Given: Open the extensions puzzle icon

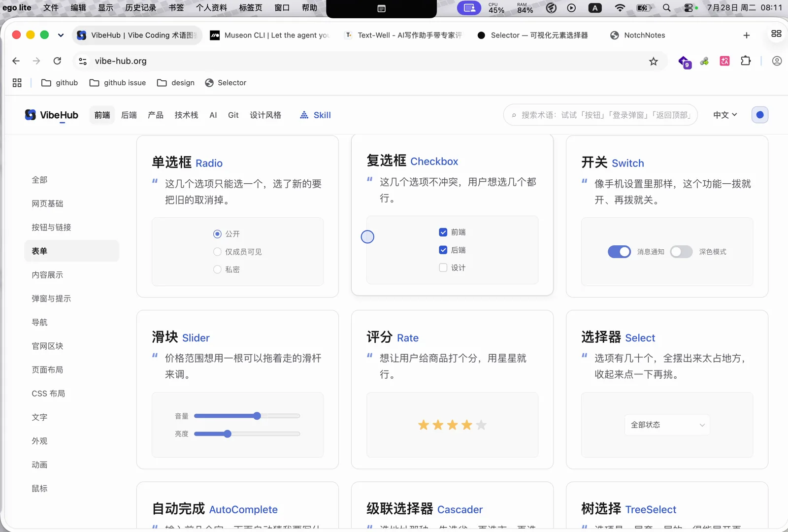Looking at the screenshot, I should pos(746,61).
